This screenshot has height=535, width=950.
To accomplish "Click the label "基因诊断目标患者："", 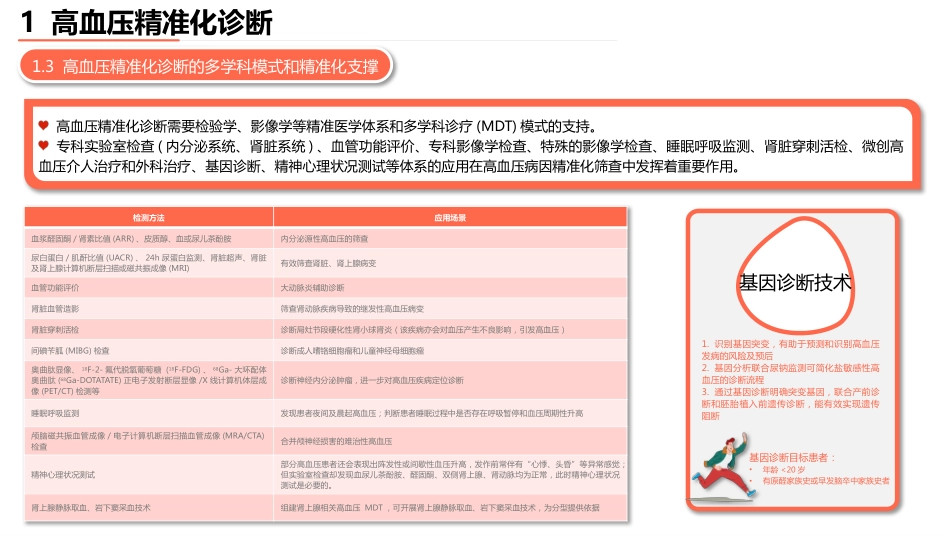I will [x=792, y=457].
